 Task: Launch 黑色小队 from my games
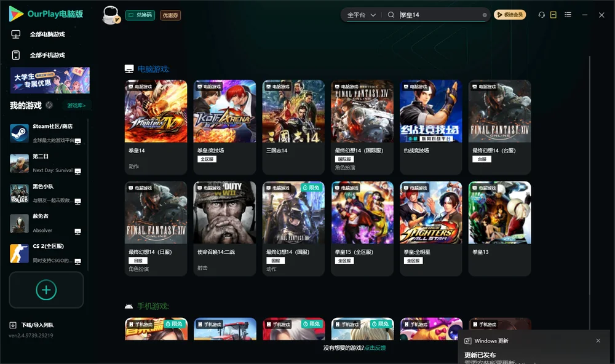click(46, 193)
